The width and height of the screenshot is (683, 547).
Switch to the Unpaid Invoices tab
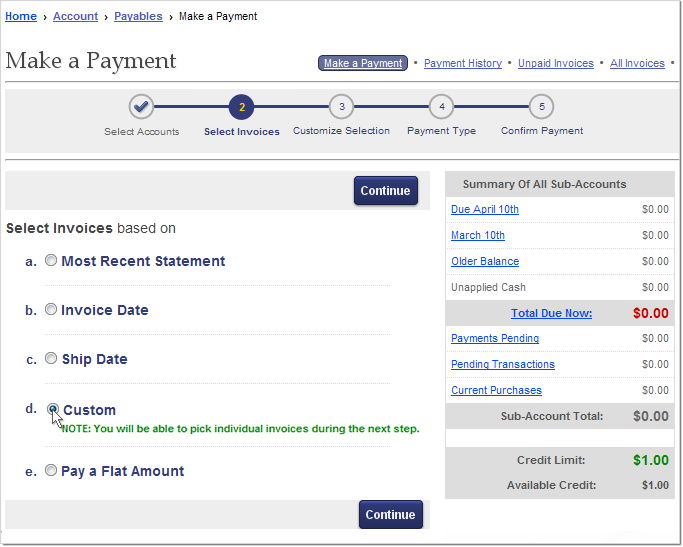point(555,63)
